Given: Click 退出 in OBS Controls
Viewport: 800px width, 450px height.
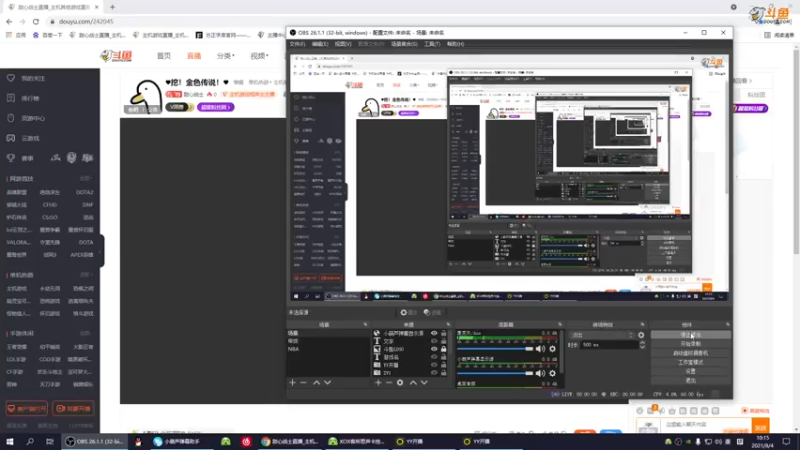Looking at the screenshot, I should (691, 381).
